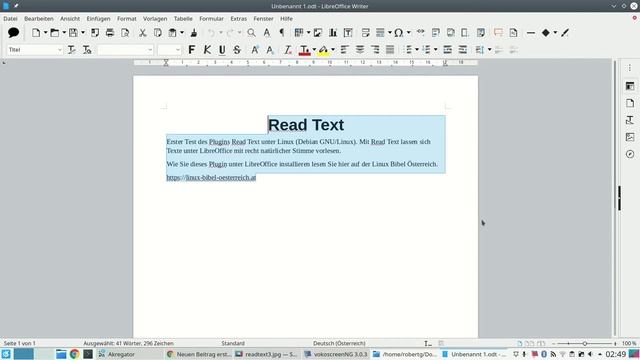Screen dimensions: 640x360
Task: Toggle Justified paragraph button
Action: click(x=390, y=50)
